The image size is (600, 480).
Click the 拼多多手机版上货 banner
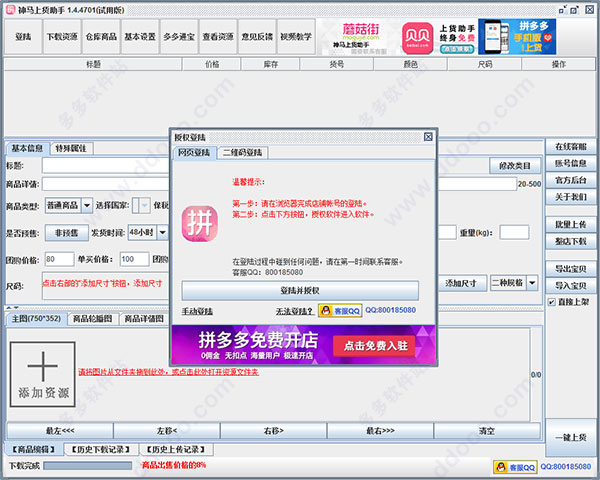pyautogui.click(x=517, y=37)
